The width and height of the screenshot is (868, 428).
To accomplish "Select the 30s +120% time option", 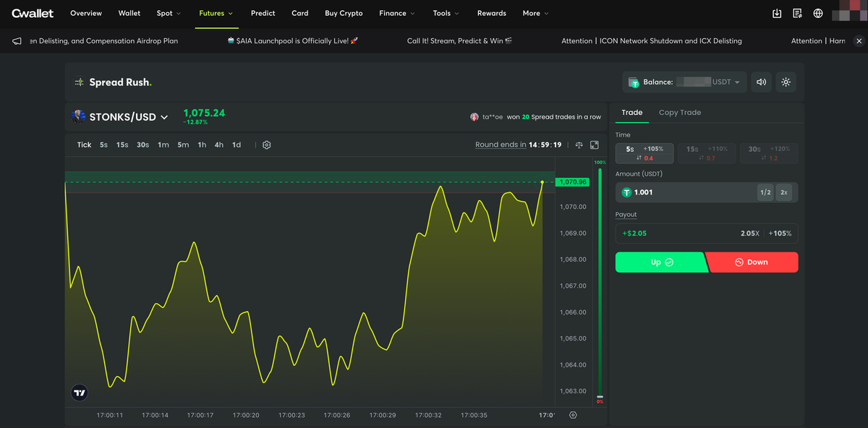I will (x=769, y=153).
